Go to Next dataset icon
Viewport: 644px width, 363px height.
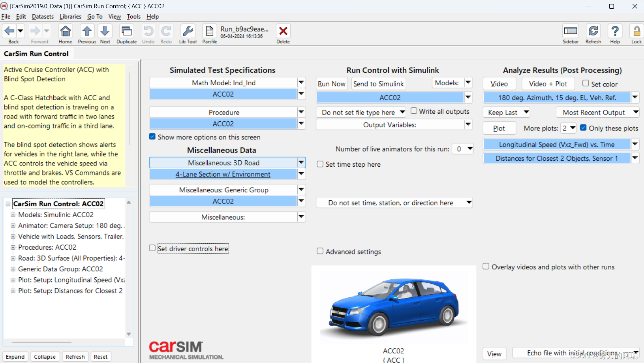(x=105, y=31)
